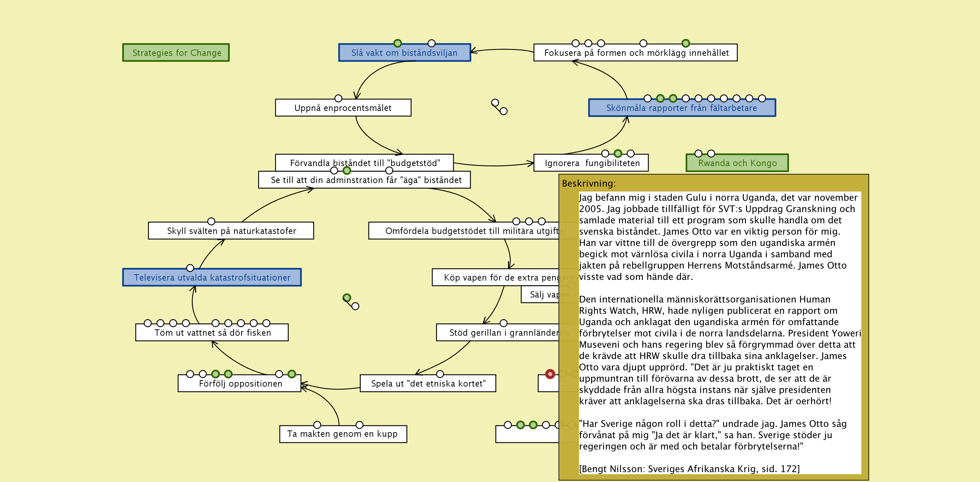Click marker above Televisera utvalda katastrofsituationer
The width and height of the screenshot is (980, 482).
tap(190, 268)
